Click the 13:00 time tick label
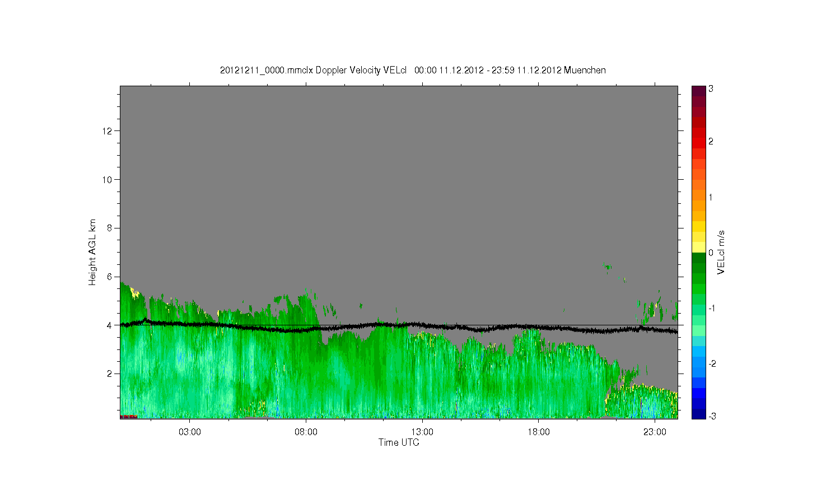This screenshot has width=840, height=504. point(422,432)
